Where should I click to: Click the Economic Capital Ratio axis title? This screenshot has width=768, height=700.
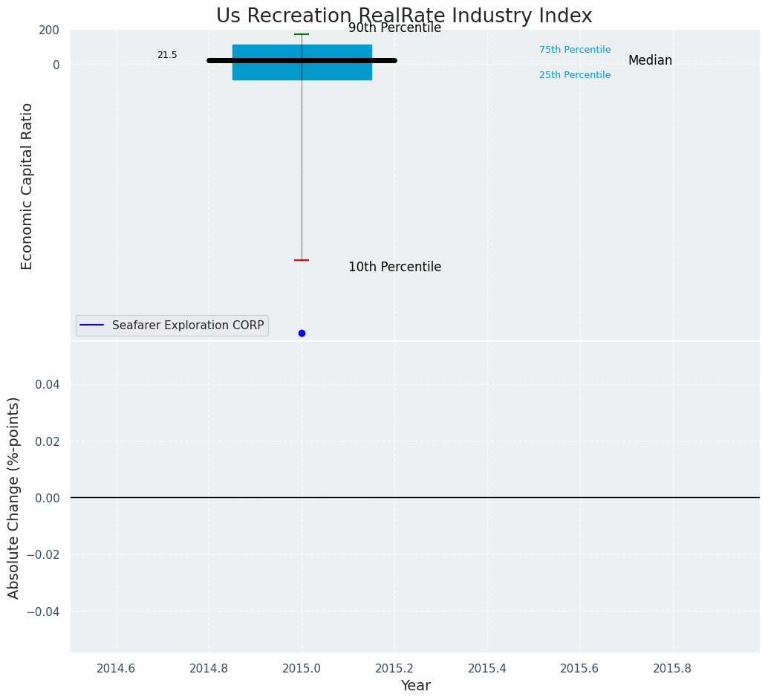[27, 186]
